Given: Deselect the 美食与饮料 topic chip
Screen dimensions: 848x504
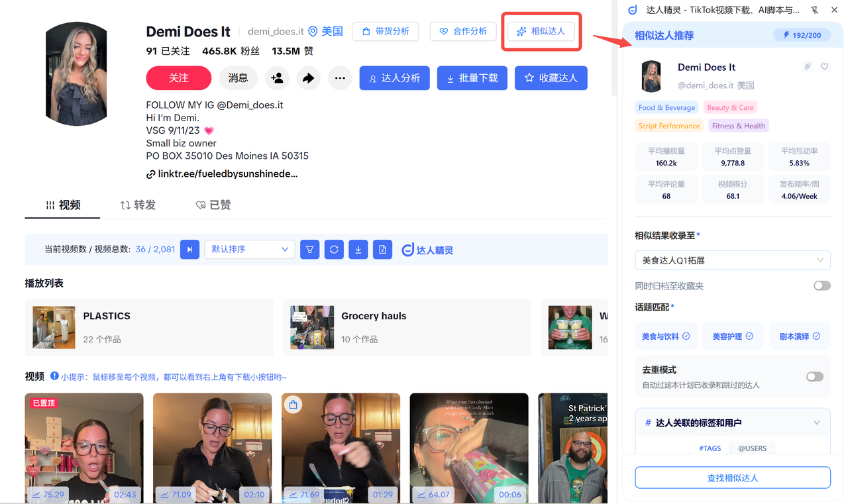Looking at the screenshot, I should [x=666, y=336].
